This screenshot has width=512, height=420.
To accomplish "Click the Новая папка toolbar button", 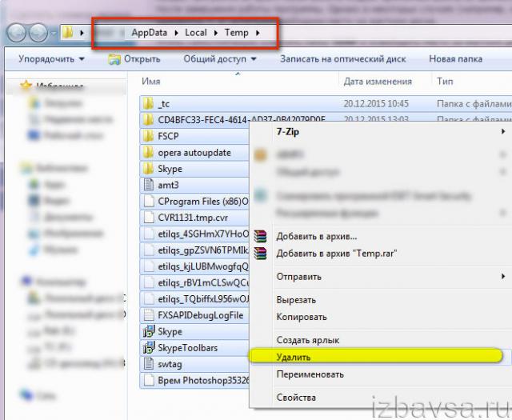I will (x=455, y=59).
